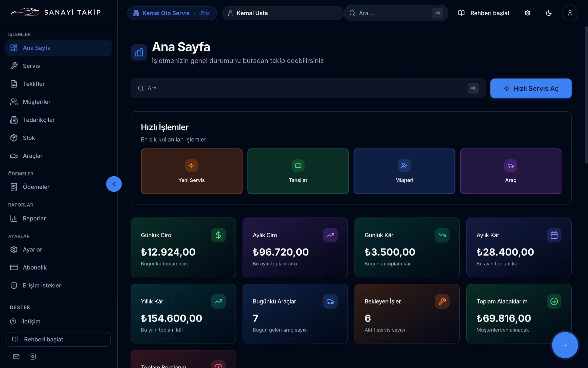Image resolution: width=588 pixels, height=368 pixels.
Task: Click trend-down icon on Günlük Kâr card
Action: point(442,235)
